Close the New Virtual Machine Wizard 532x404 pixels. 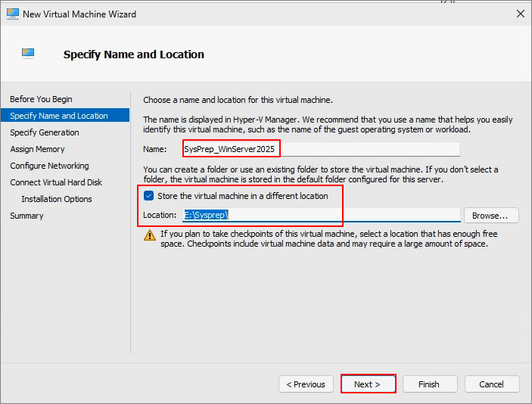tap(521, 14)
